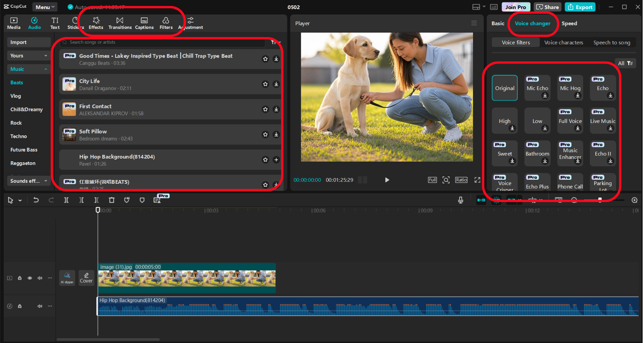Download the Good Times track

pos(276,59)
